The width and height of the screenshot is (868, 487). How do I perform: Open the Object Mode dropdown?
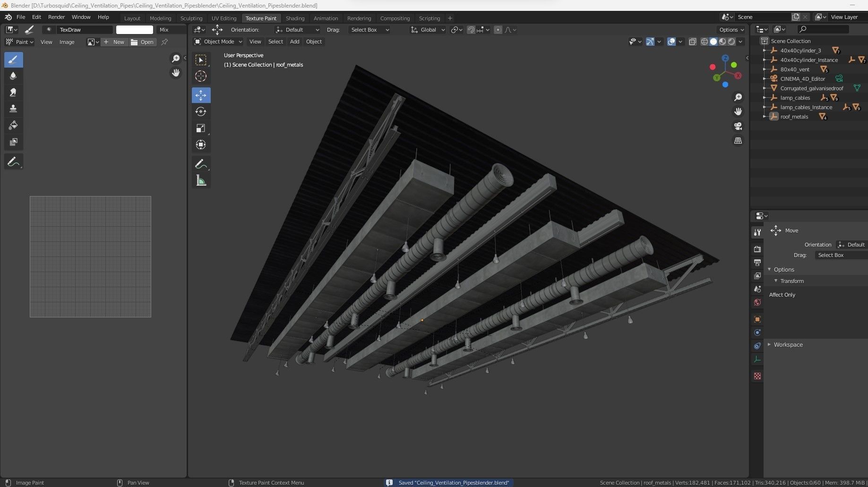pyautogui.click(x=218, y=42)
